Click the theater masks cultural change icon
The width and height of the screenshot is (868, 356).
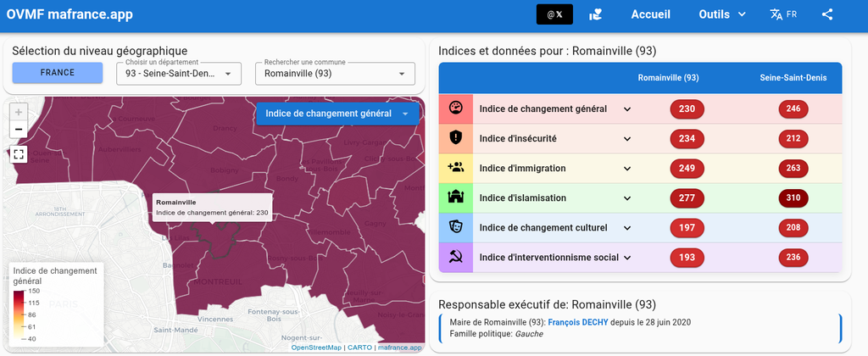coord(455,227)
